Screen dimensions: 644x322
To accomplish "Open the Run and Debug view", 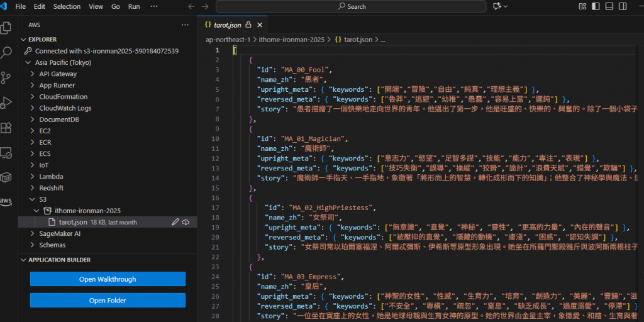I will [6, 103].
